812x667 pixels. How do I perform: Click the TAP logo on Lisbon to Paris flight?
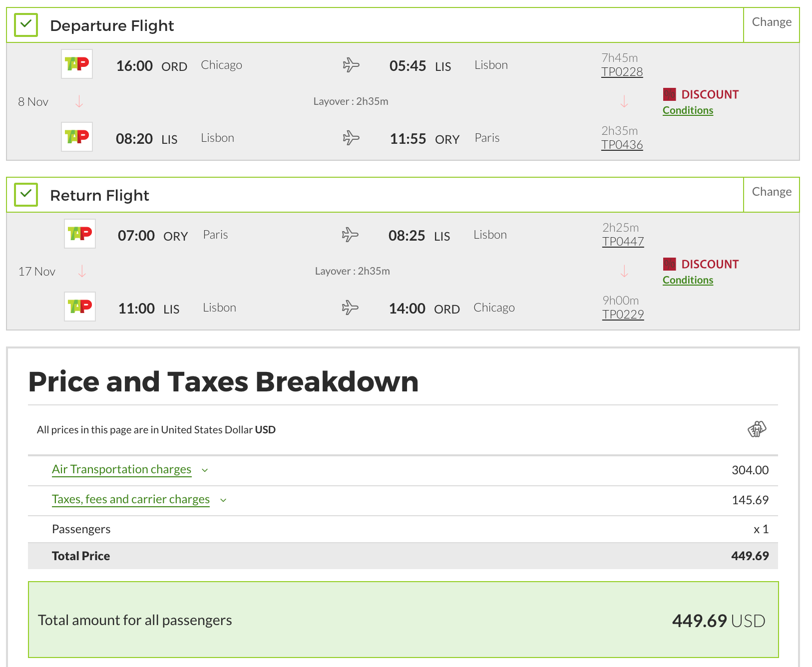77,137
